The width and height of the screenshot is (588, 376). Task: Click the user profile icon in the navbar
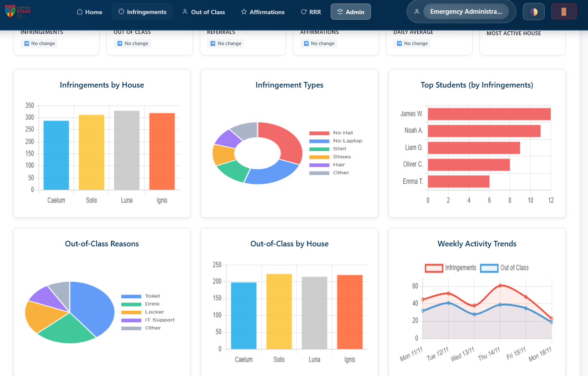pos(416,12)
